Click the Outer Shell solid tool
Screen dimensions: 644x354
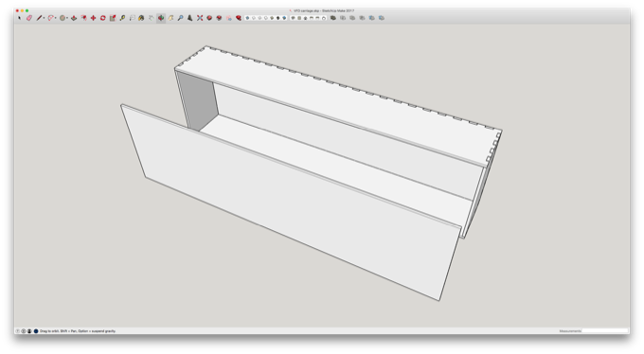point(333,18)
